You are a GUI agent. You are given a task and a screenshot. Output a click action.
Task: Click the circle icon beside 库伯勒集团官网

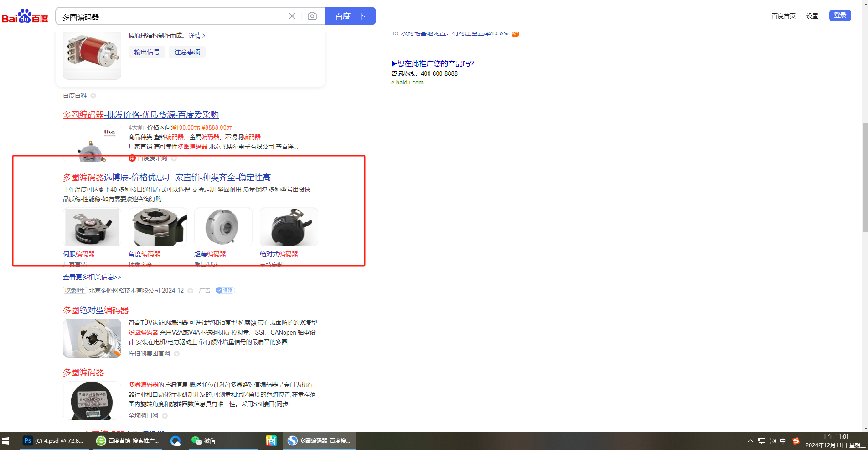coord(177,354)
